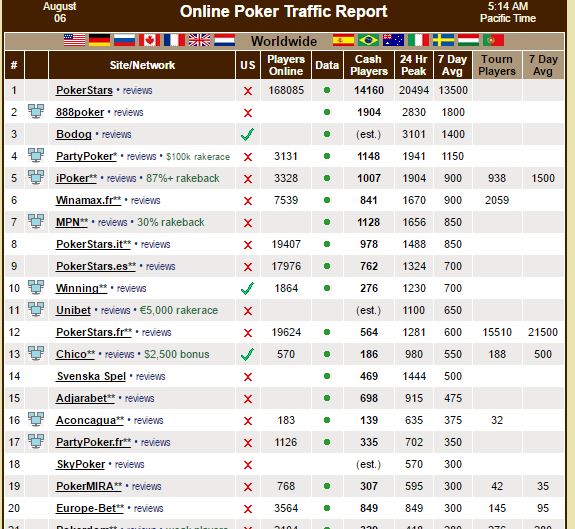Open the PokerStars.es link

[96, 266]
